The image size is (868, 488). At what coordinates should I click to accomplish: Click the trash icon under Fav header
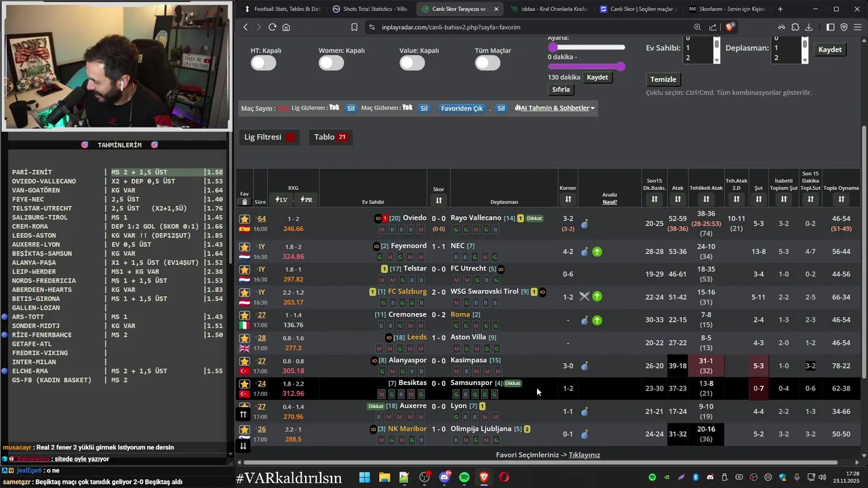click(245, 202)
